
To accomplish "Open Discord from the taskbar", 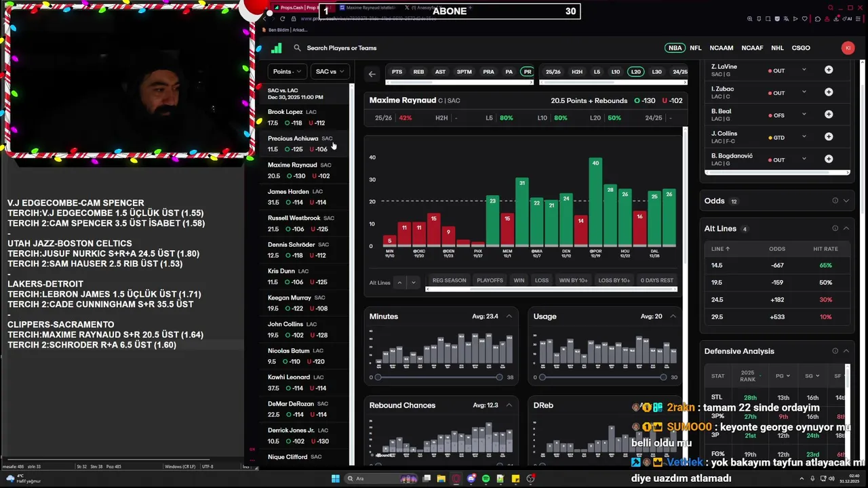I will pos(471,479).
